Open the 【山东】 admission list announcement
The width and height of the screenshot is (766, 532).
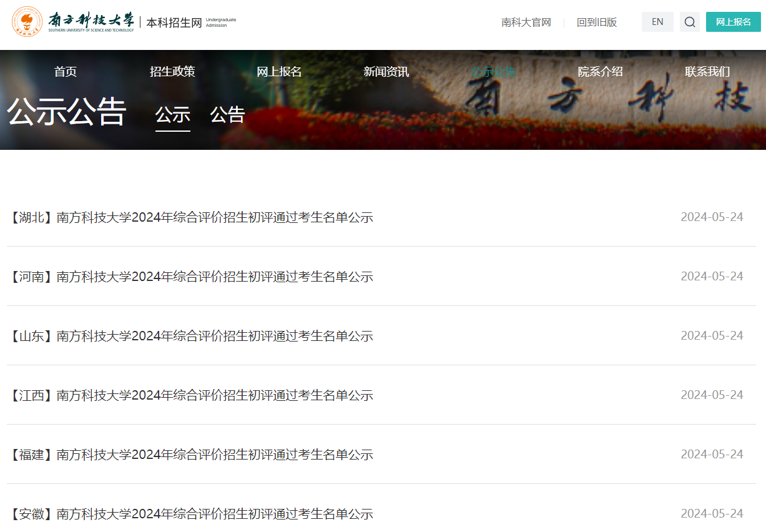(190, 336)
